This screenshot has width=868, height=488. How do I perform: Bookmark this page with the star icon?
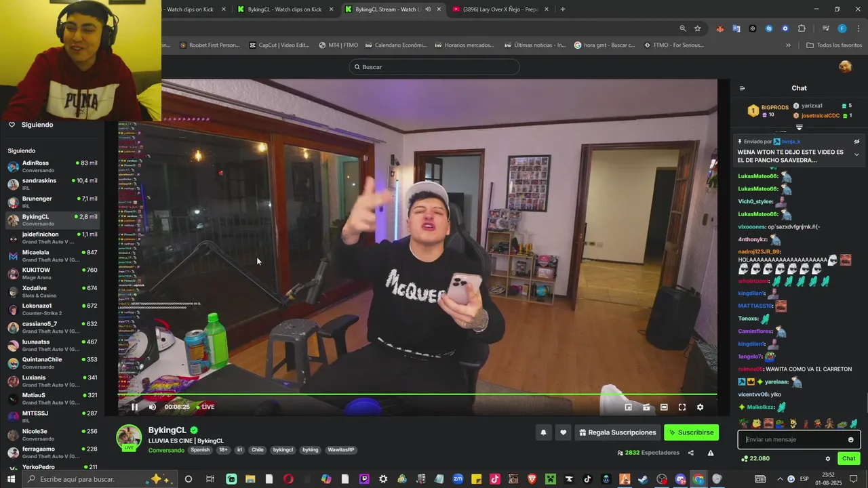click(697, 28)
